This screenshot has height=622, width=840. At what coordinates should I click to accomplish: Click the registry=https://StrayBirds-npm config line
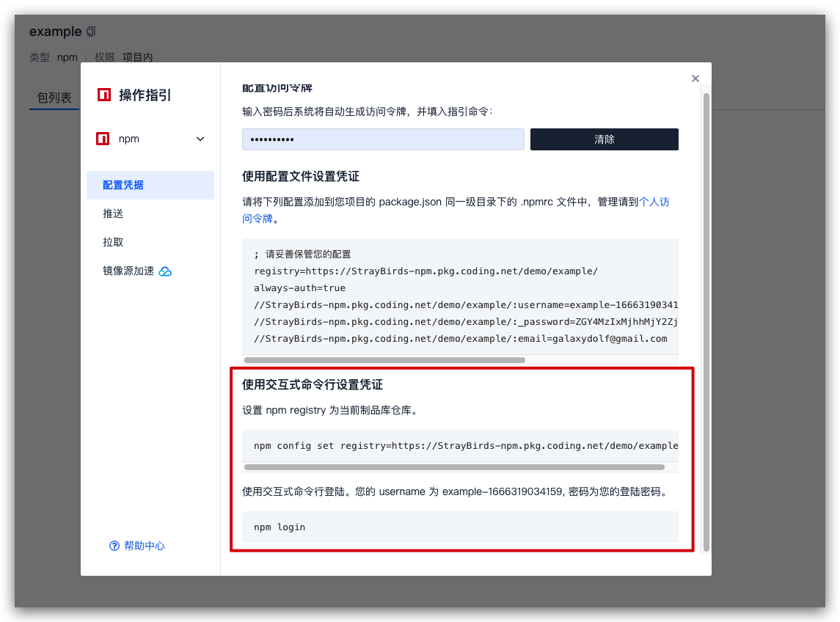426,271
